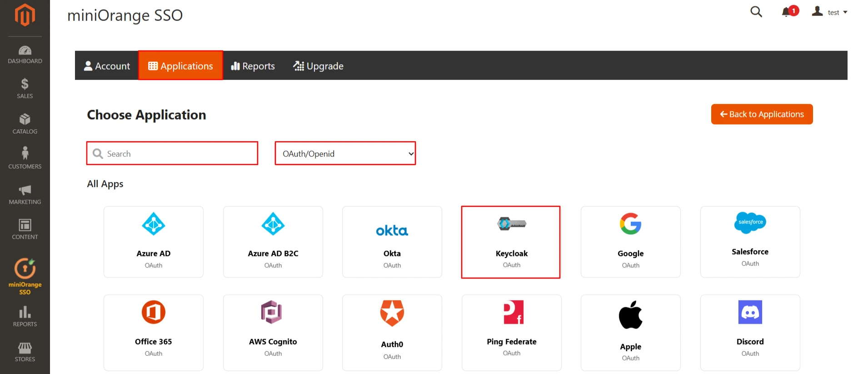Click the Ping Federate logo
Screen dimensions: 868x374
click(514, 312)
